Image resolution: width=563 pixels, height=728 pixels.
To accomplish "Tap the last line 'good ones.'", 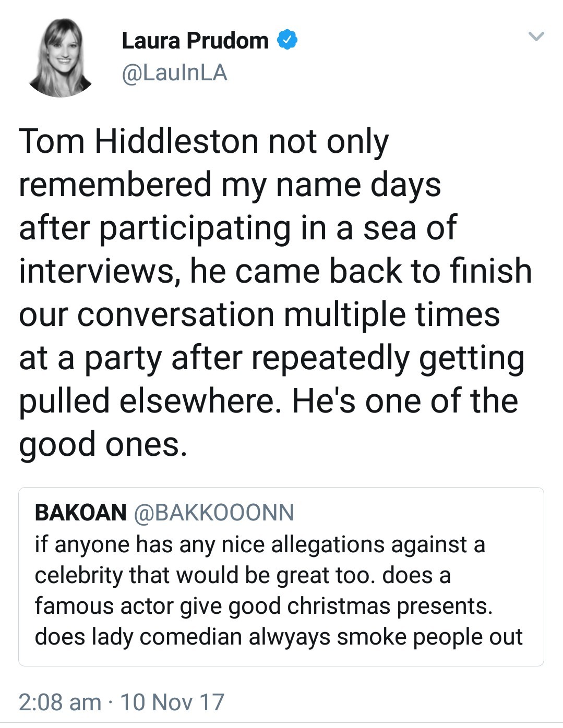I will tap(103, 445).
